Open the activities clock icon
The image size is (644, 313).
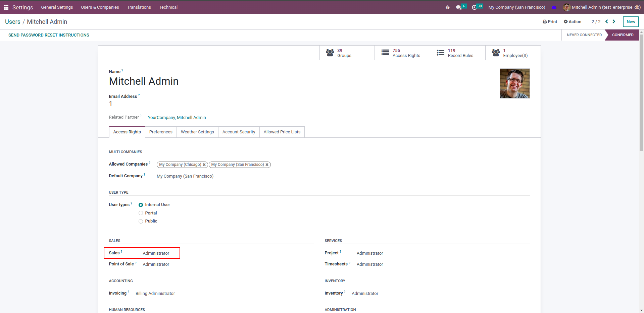474,7
